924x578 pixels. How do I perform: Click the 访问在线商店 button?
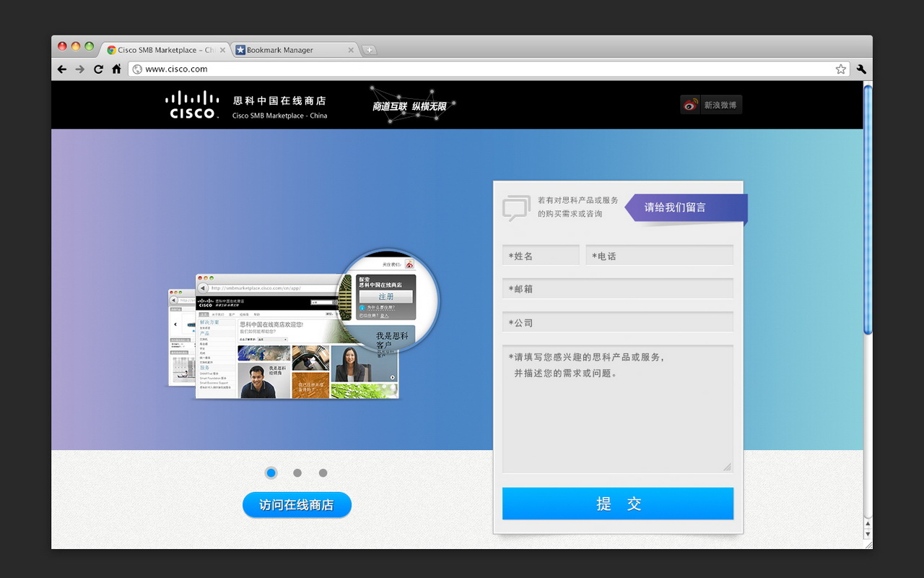click(x=297, y=505)
